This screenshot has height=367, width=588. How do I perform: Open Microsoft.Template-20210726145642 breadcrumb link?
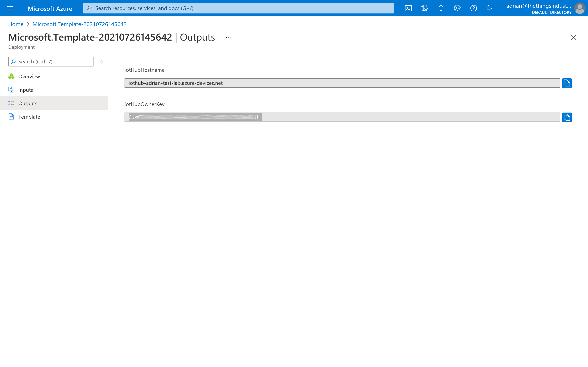79,24
